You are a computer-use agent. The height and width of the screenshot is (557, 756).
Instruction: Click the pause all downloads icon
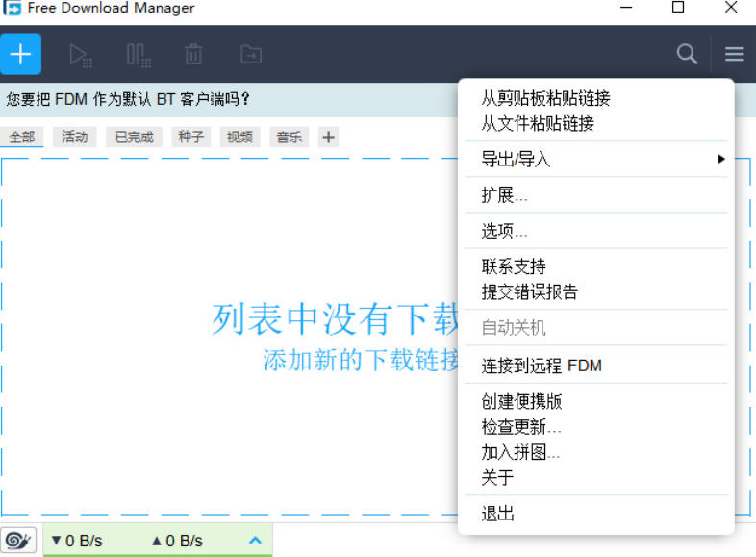point(138,55)
